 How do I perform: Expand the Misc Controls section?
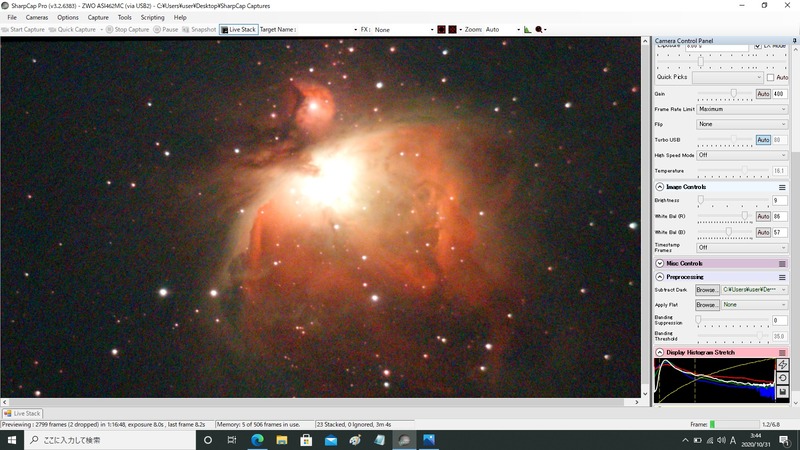(x=659, y=263)
